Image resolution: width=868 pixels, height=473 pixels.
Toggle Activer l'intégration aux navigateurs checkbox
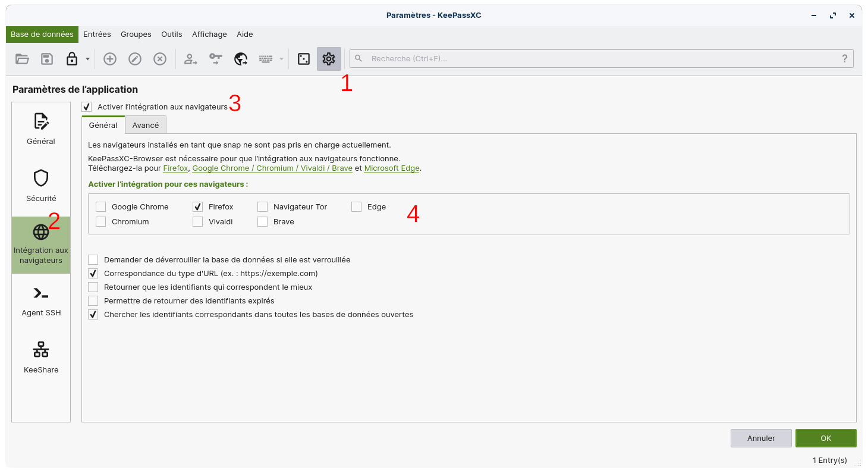point(87,107)
